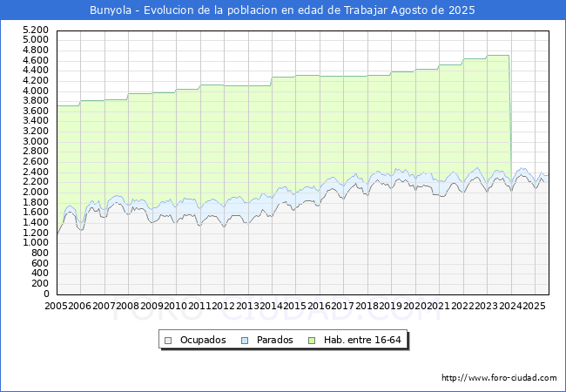566x392 pixels.
Task: Click the '2012' x-axis year label
Action: click(x=224, y=306)
